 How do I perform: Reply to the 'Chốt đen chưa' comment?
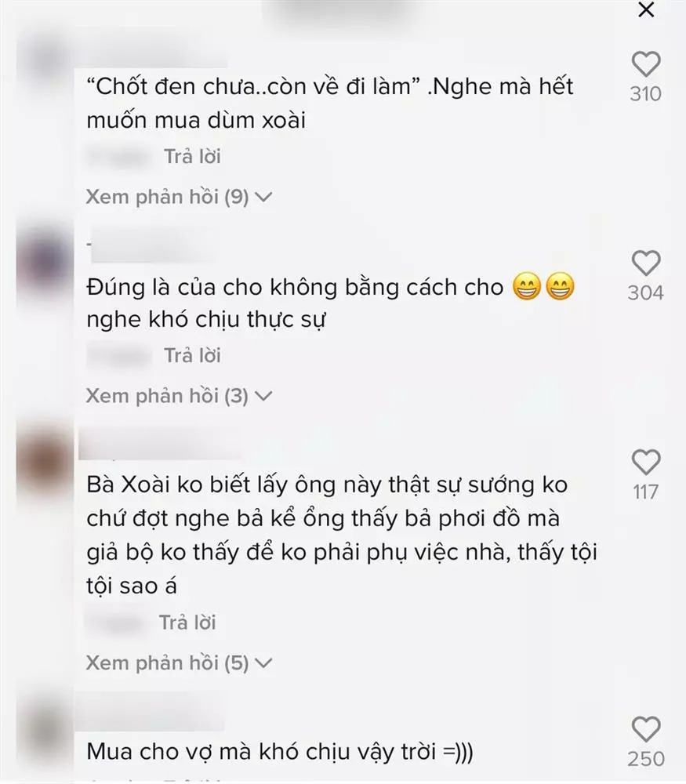point(193,157)
